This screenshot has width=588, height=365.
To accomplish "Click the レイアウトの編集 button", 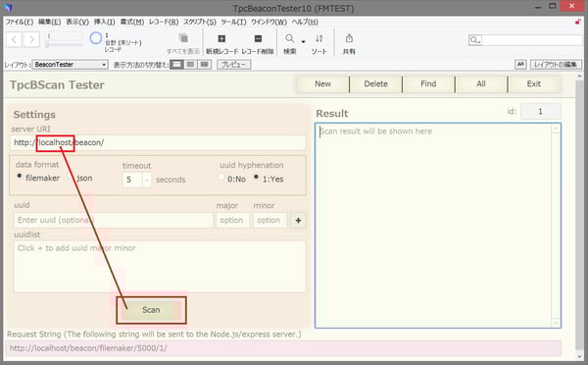I will (x=556, y=65).
